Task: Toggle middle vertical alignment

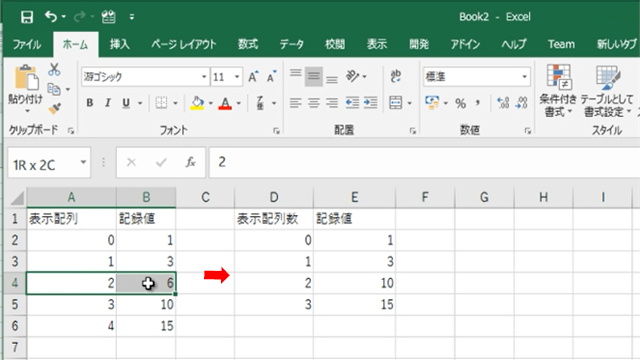Action: pos(313,76)
